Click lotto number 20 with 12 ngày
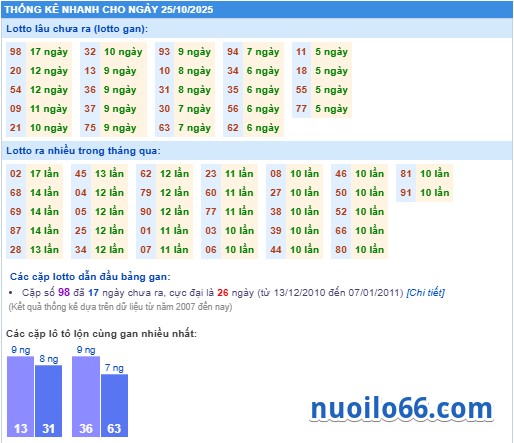This screenshot has width=514, height=443. click(x=16, y=71)
